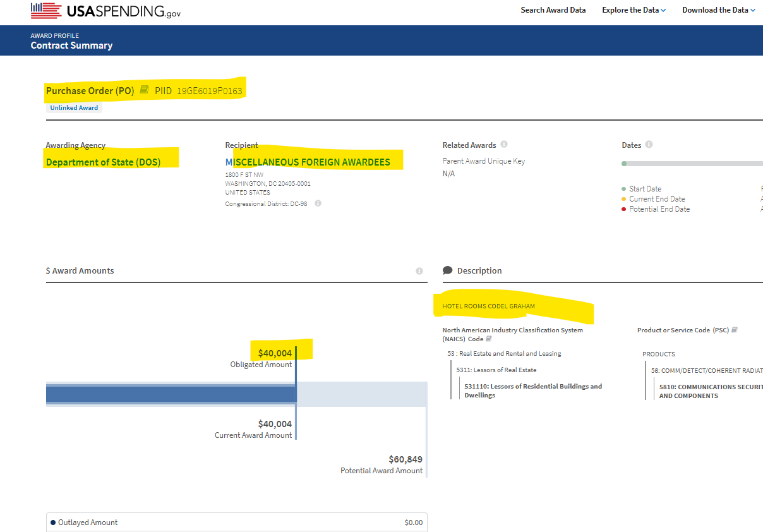Click the Current End Date legend entry
763x532 pixels.
(x=653, y=199)
